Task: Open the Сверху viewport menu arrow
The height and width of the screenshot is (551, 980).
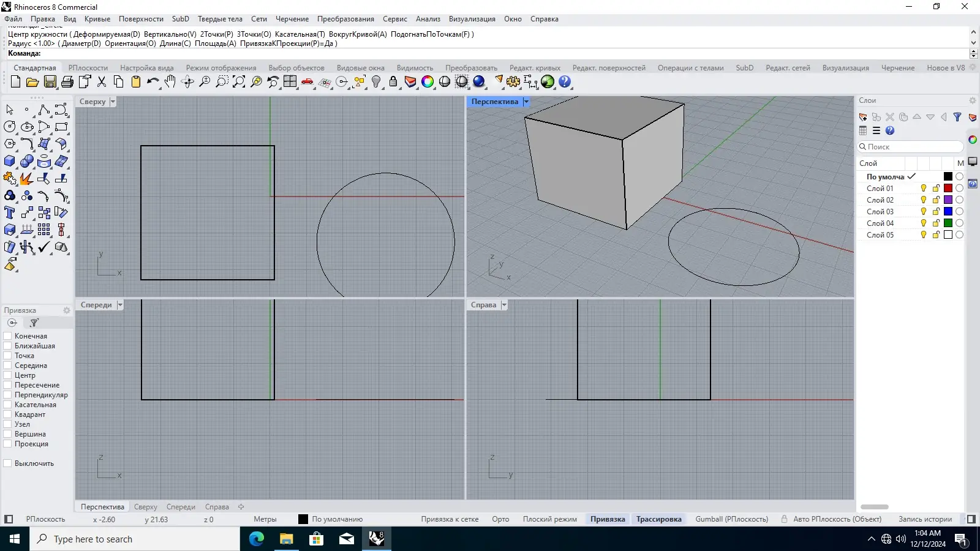Action: (113, 102)
